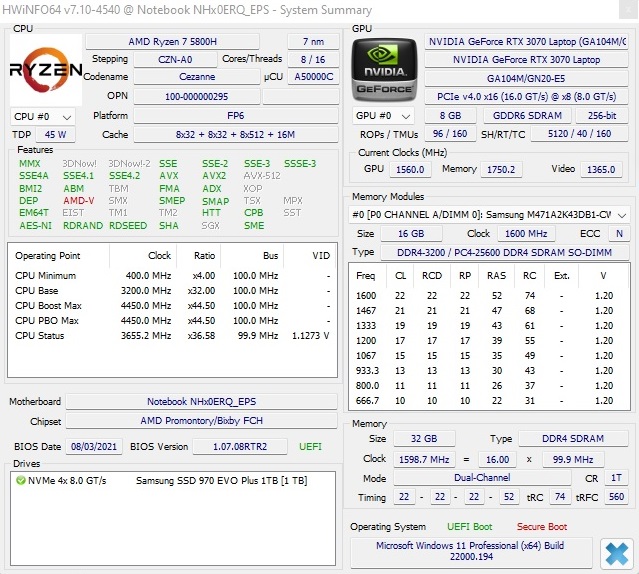Viewport: 639px width, 574px height.
Task: Click the FP6 platform field
Action: click(x=236, y=116)
